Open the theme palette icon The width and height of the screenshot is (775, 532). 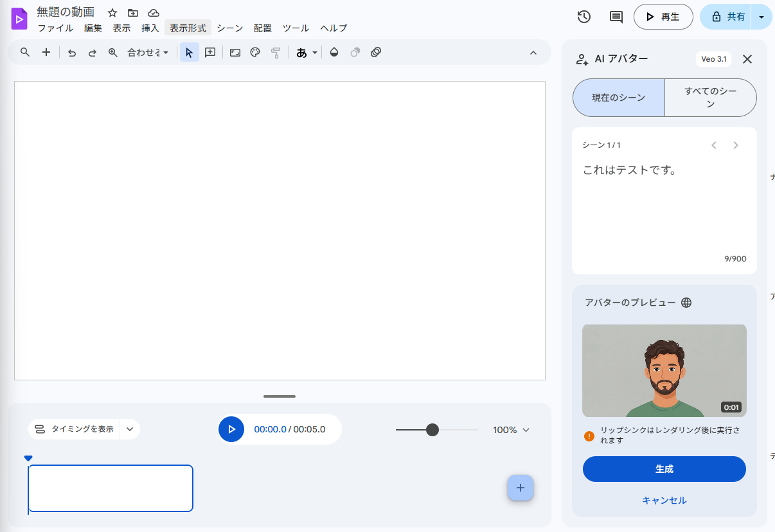[x=255, y=53]
